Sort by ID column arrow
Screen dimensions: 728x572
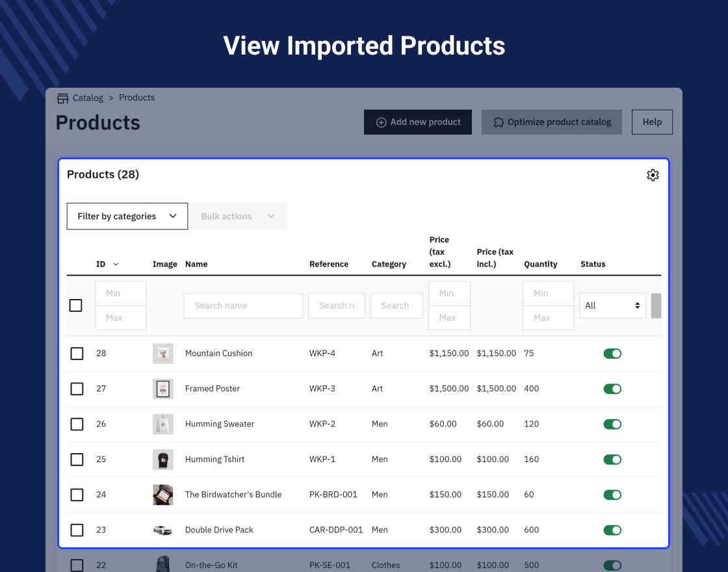point(116,264)
